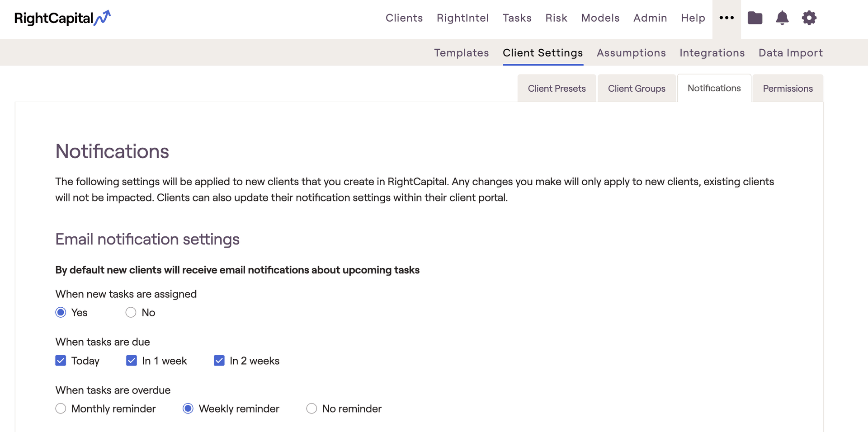Open the Assumptions section
Viewport: 868px width, 432px height.
coord(631,53)
